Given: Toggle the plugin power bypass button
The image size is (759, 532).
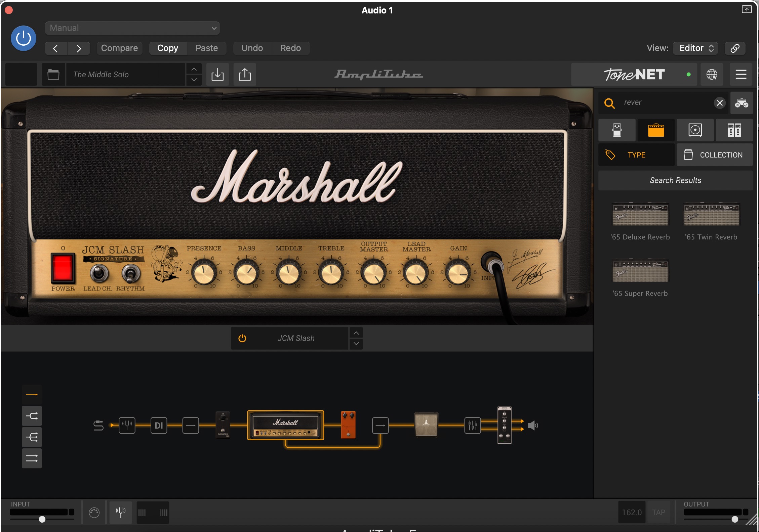Looking at the screenshot, I should tap(24, 38).
